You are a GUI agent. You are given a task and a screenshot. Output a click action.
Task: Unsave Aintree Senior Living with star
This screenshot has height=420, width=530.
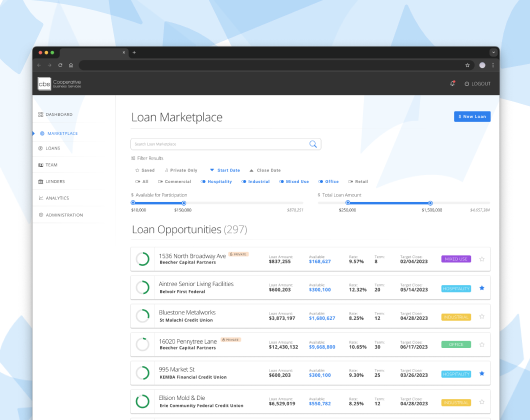click(482, 288)
